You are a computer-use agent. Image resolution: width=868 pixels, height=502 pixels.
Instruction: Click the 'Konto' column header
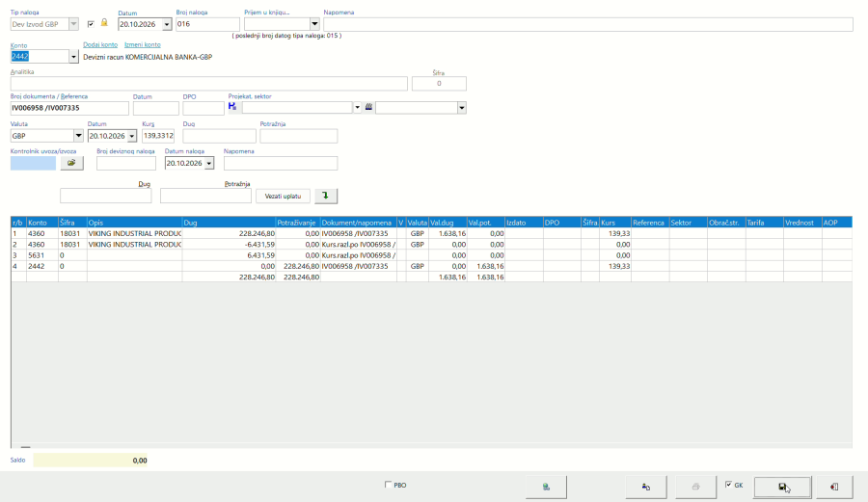(42, 223)
